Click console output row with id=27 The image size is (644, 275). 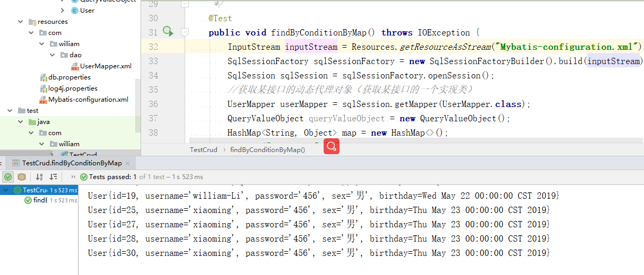click(319, 224)
